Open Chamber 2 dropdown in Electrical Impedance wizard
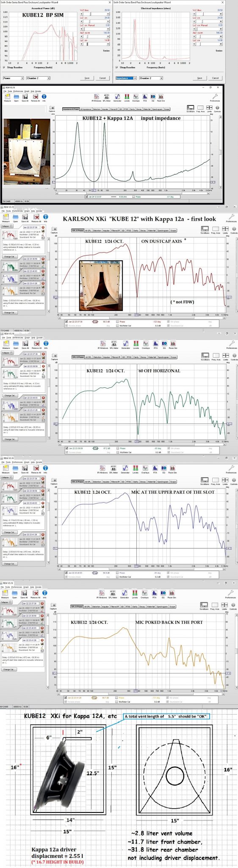Image resolution: width=238 pixels, height=868 pixels. (151, 78)
